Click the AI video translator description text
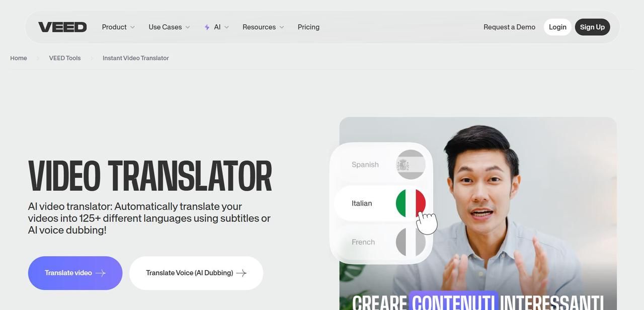The width and height of the screenshot is (644, 310). coord(149,218)
